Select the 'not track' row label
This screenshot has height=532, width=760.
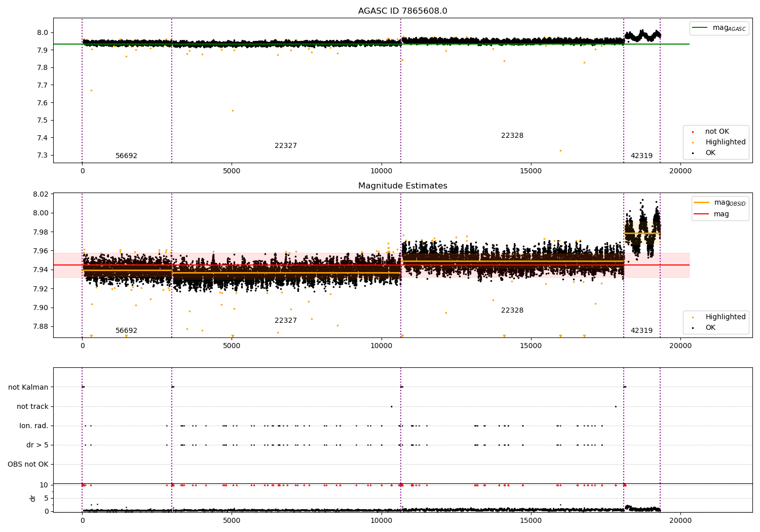[x=32, y=406]
